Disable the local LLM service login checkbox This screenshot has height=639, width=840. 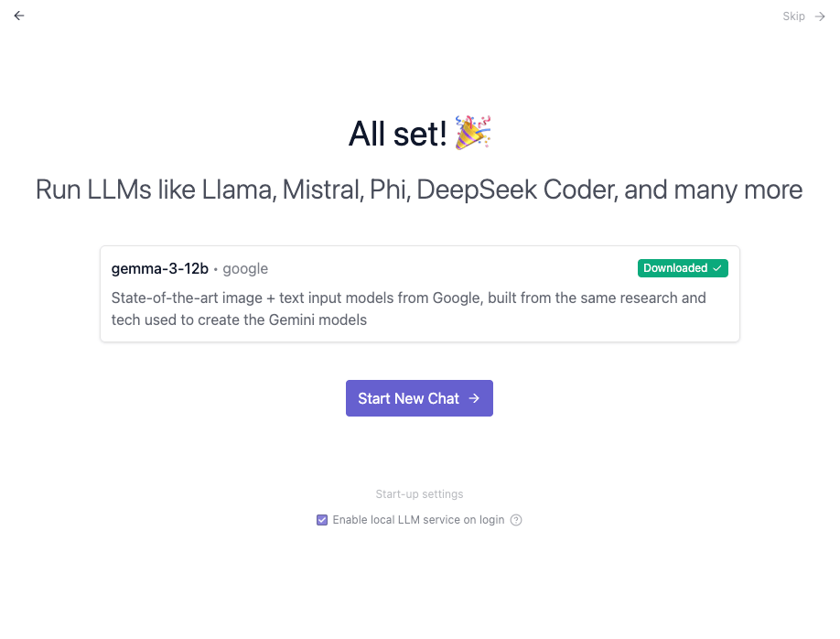322,520
